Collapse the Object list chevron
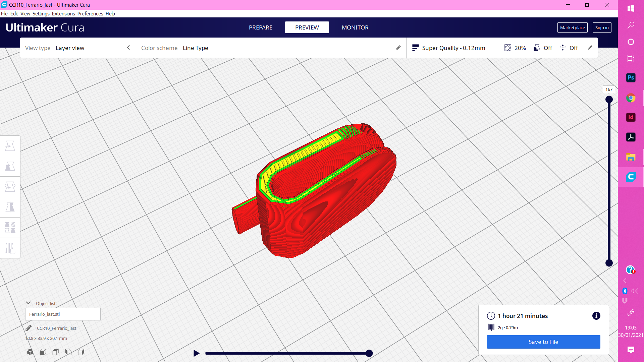This screenshot has width=644, height=362. click(x=29, y=303)
